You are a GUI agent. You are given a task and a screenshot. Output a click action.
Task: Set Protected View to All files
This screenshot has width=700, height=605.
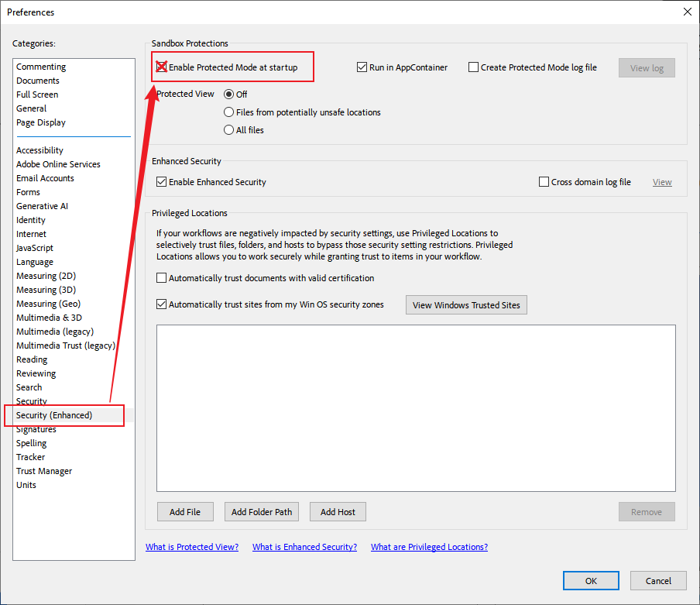[x=229, y=129]
